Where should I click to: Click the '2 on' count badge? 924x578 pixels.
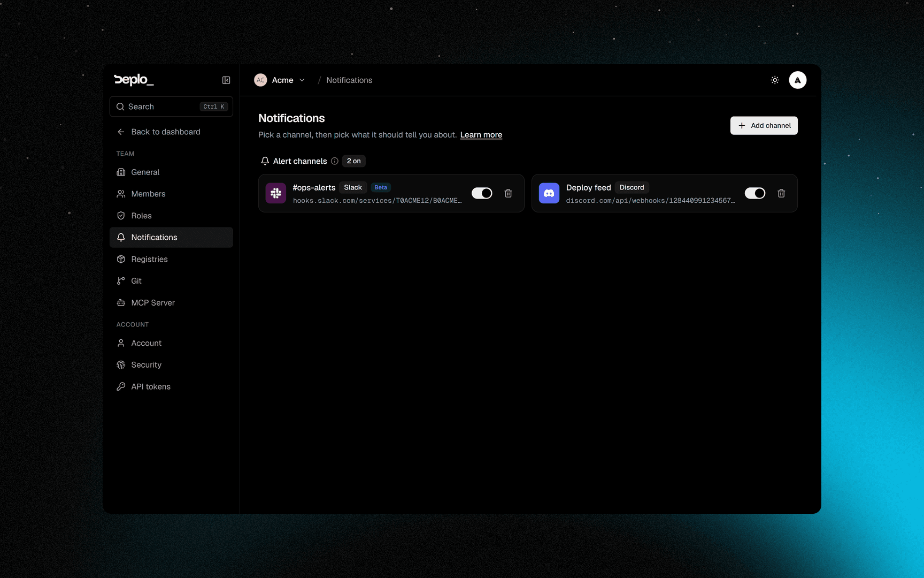tap(353, 161)
